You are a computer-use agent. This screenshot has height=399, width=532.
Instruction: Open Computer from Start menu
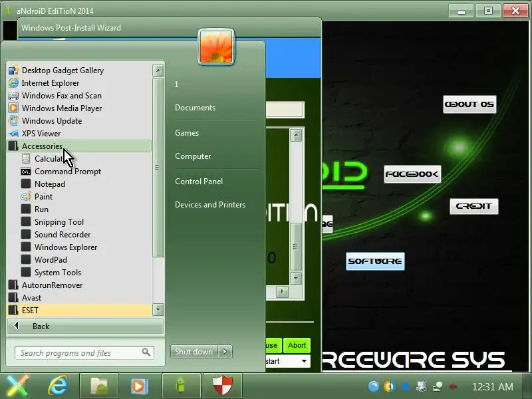[x=193, y=156]
